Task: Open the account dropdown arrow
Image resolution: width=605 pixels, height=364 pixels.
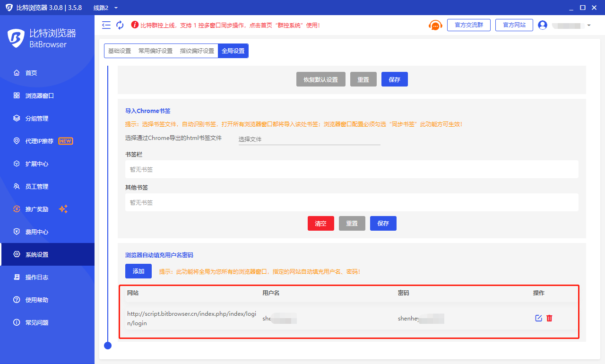Action: 589,25
